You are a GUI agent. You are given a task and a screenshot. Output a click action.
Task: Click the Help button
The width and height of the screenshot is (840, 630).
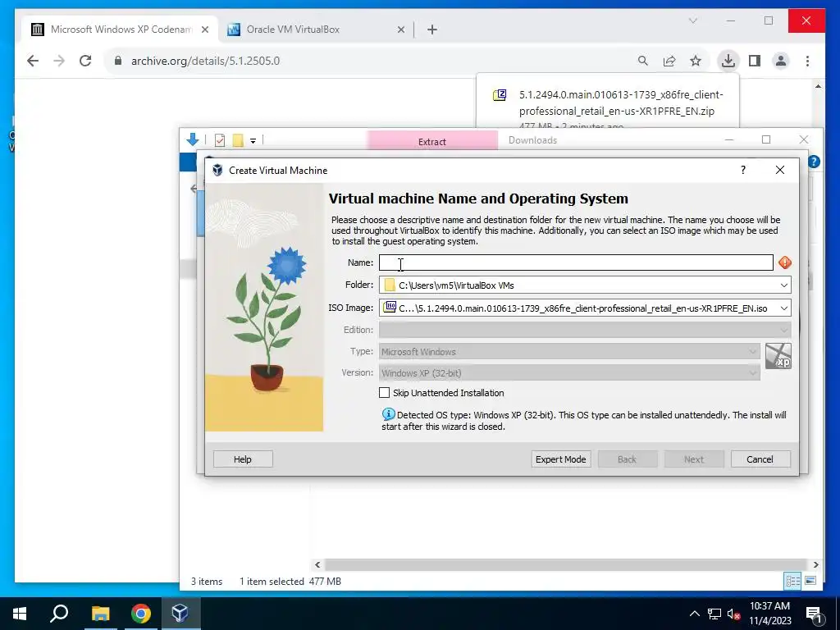[x=243, y=459]
